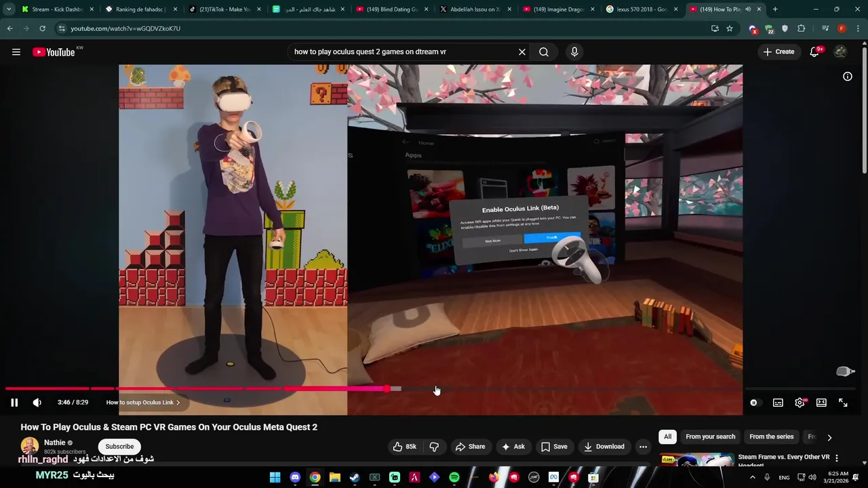Open File Explorer from taskbar

pyautogui.click(x=335, y=477)
